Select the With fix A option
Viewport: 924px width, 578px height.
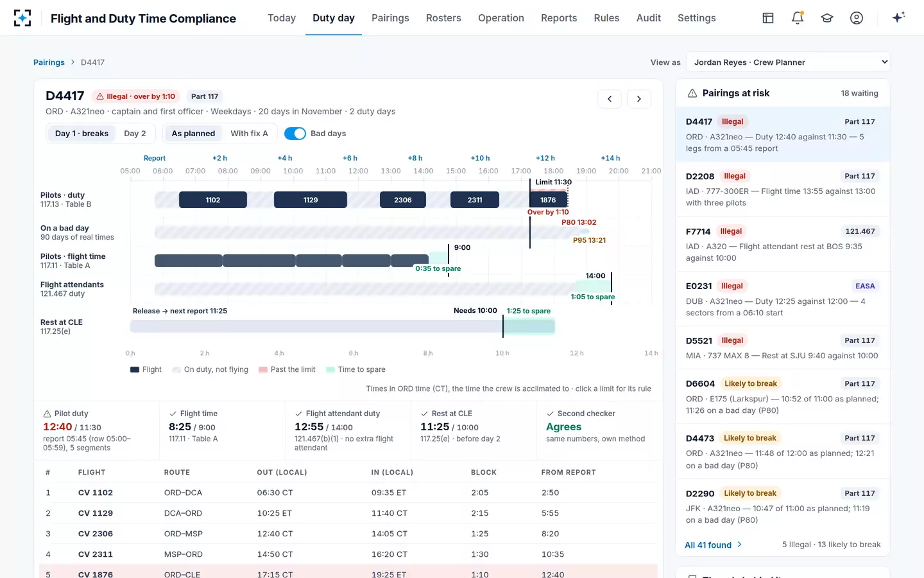249,134
